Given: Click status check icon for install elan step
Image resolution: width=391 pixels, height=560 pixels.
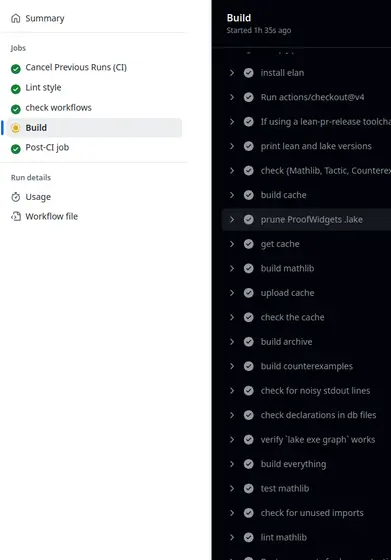Looking at the screenshot, I should pyautogui.click(x=249, y=73).
